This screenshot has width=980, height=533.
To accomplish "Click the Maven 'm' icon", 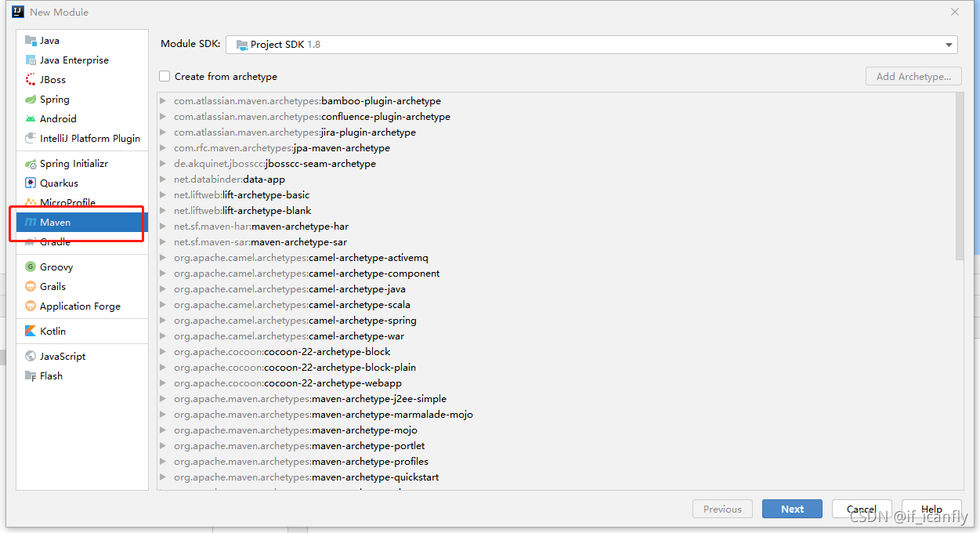I will tap(31, 223).
